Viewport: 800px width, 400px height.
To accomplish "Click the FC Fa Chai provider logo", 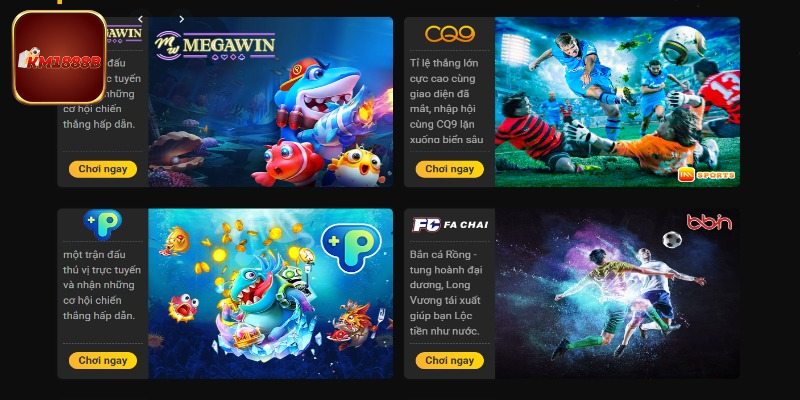I will [x=449, y=225].
